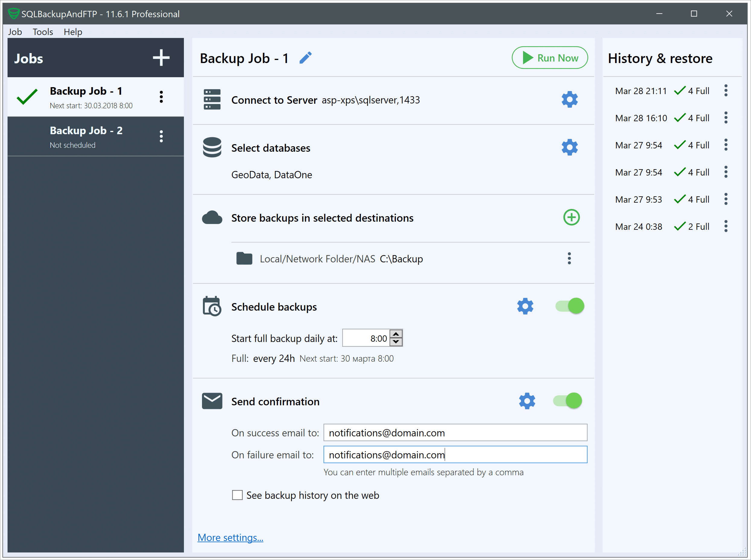Open the More settings link

click(230, 538)
